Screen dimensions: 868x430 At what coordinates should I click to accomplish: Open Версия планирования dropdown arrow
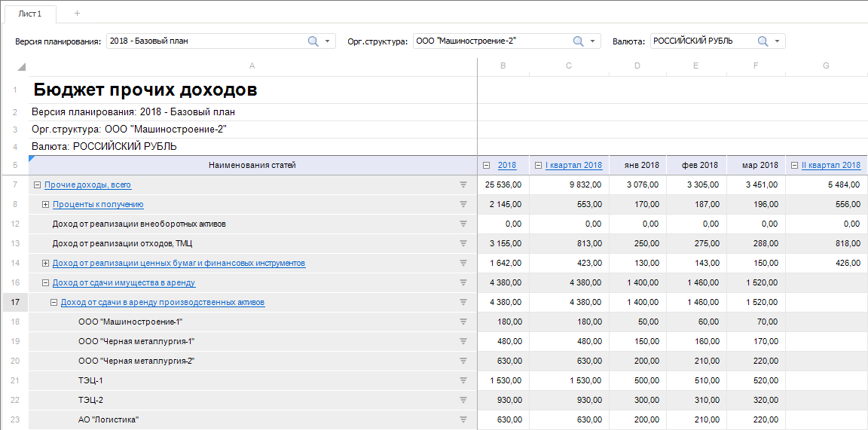[328, 41]
